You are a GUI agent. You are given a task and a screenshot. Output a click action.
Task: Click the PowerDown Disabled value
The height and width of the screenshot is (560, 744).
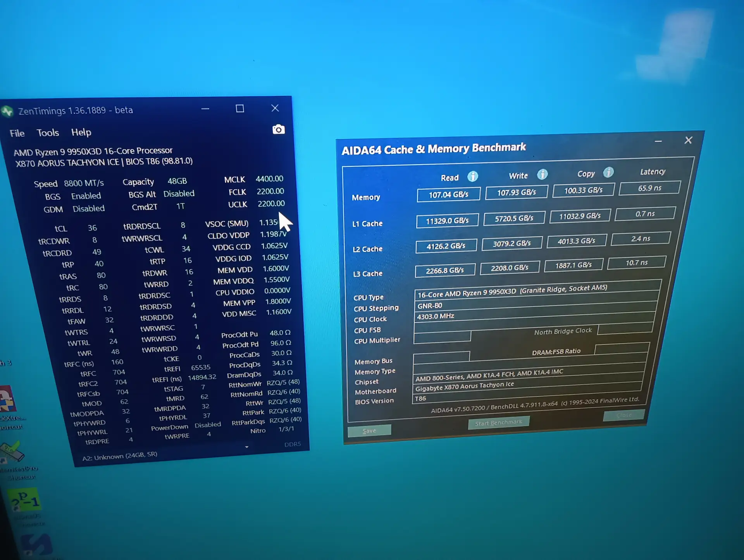pyautogui.click(x=208, y=425)
